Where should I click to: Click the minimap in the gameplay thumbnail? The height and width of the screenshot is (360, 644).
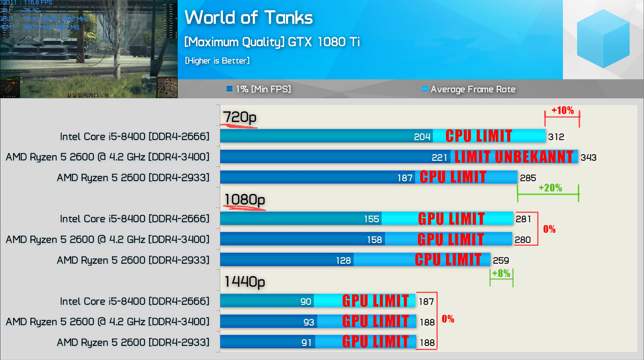tap(167, 87)
